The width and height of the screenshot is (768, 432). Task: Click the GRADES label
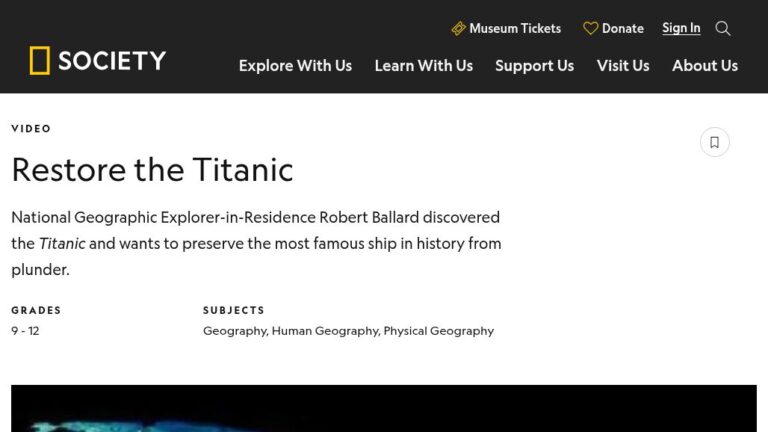[x=36, y=310]
